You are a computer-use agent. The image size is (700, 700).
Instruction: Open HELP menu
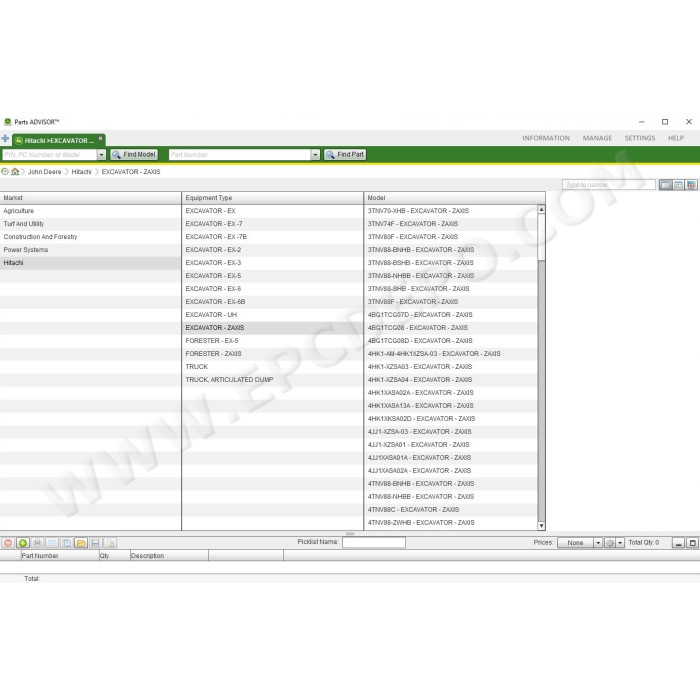click(676, 138)
